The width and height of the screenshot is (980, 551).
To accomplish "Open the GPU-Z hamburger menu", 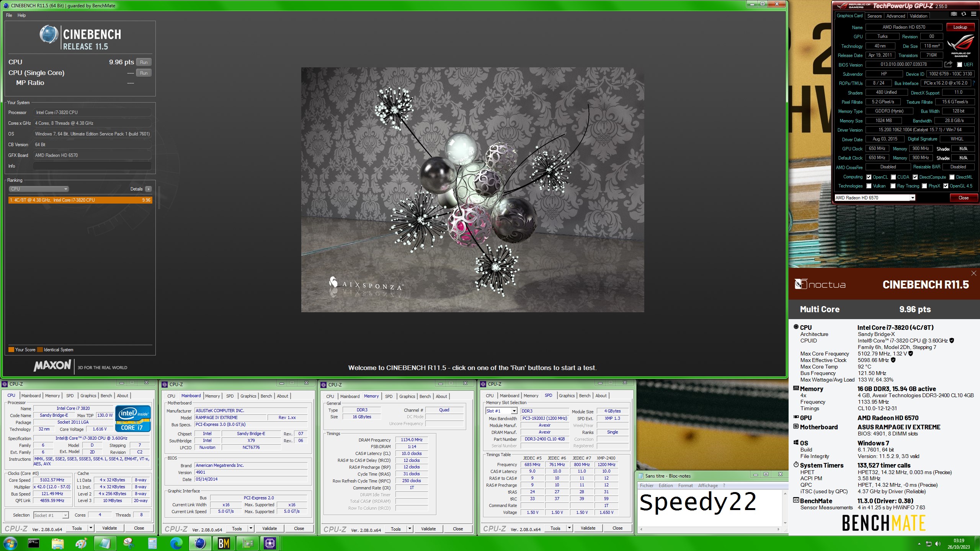I will click(973, 14).
